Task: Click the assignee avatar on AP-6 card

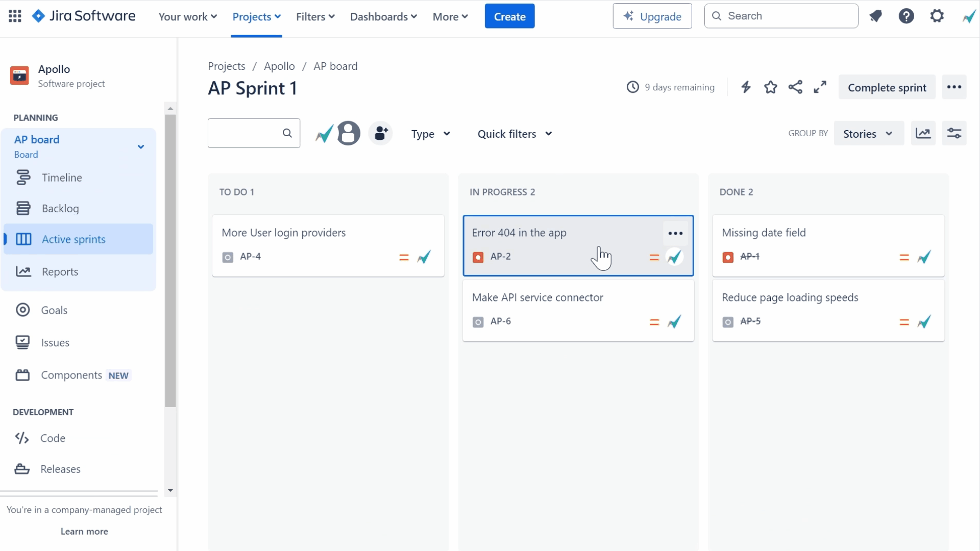Action: 674,322
